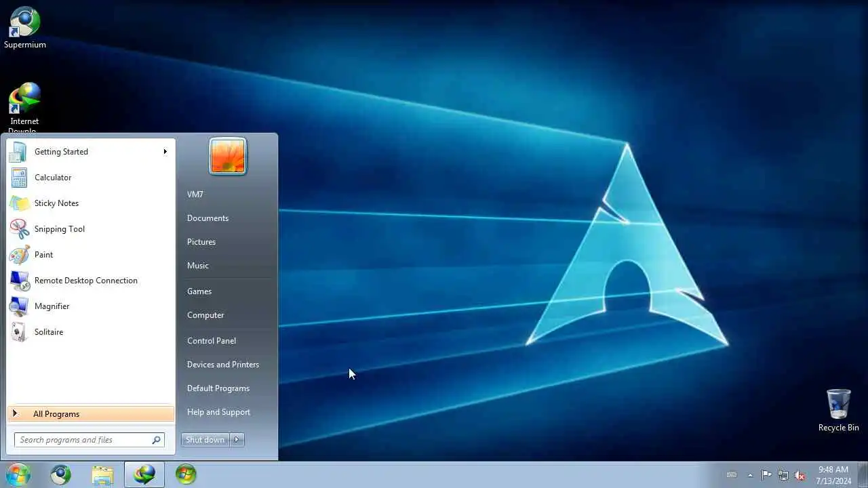The height and width of the screenshot is (488, 868).
Task: Click the Remote Desktop Connection icon
Action: click(19, 281)
